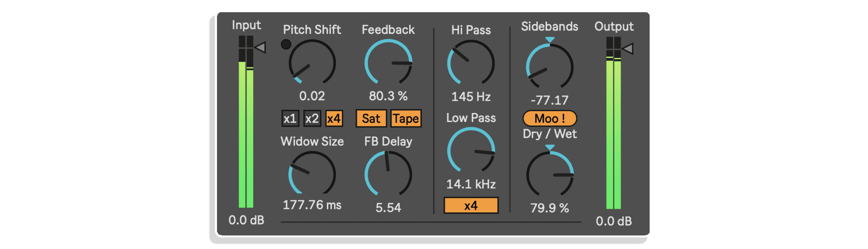Toggle the Sat saturation button

pyautogui.click(x=371, y=118)
